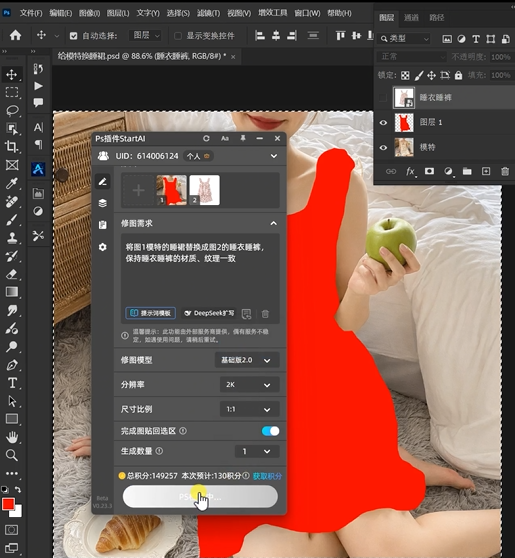
Task: Select the Move tool
Action: point(11,74)
